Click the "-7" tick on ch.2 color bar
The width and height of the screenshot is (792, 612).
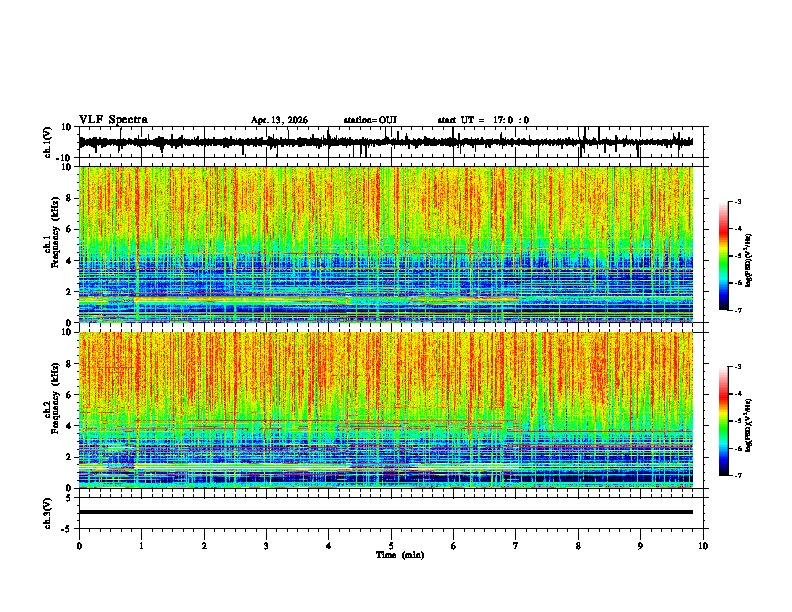[x=738, y=475]
